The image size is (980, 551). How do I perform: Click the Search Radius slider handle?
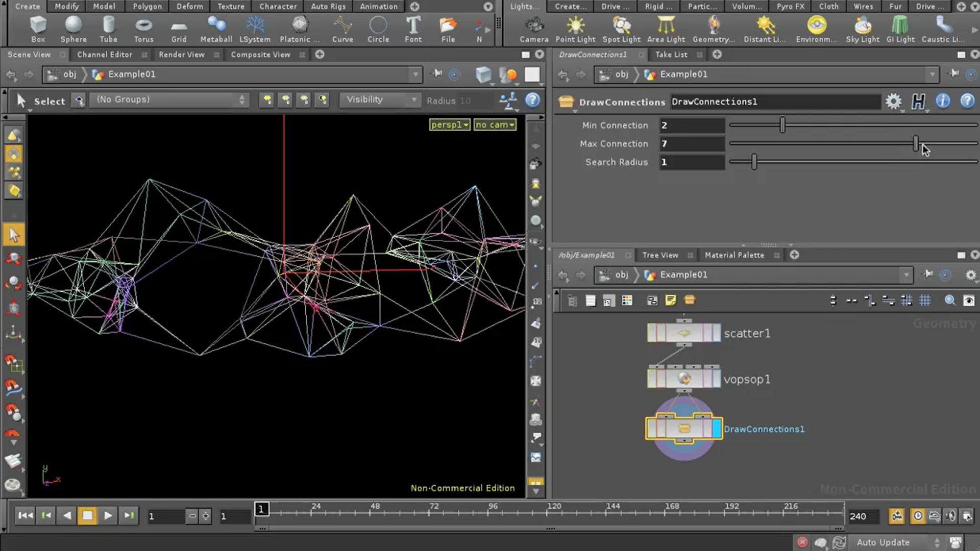(x=754, y=162)
